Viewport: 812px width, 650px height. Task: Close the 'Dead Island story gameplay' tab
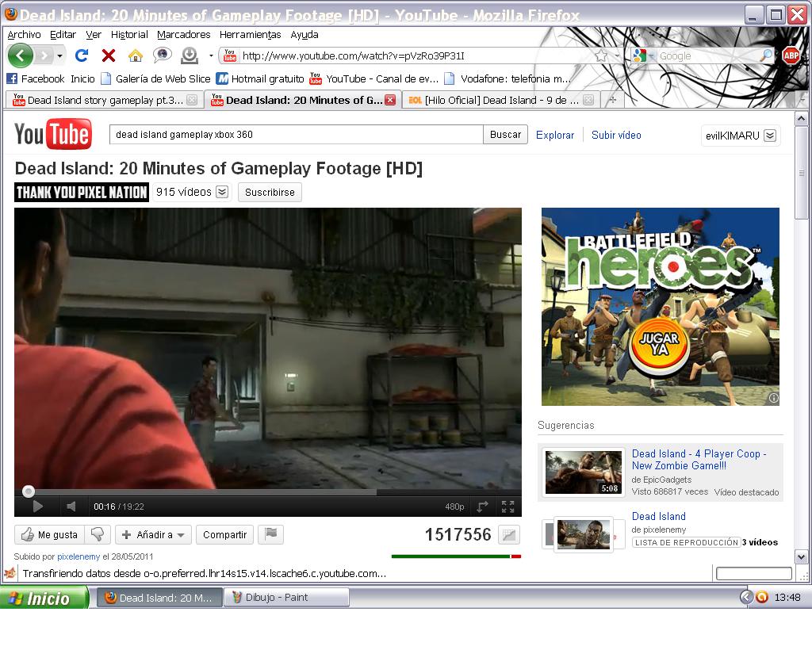click(192, 100)
